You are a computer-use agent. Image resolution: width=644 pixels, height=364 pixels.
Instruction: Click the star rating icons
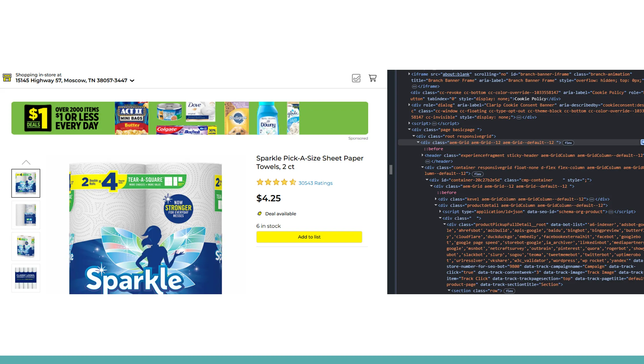click(x=276, y=182)
